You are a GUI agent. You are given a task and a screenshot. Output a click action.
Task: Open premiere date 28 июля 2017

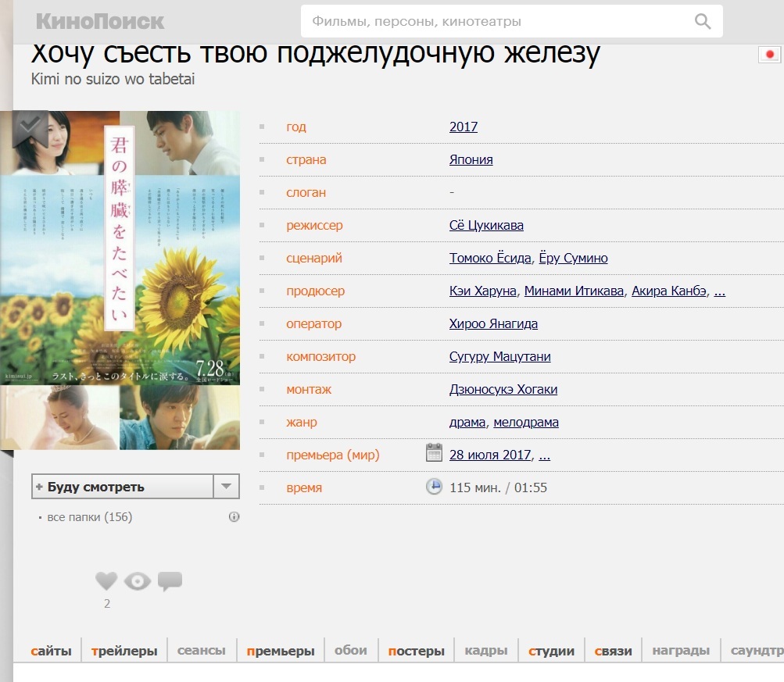coord(490,455)
